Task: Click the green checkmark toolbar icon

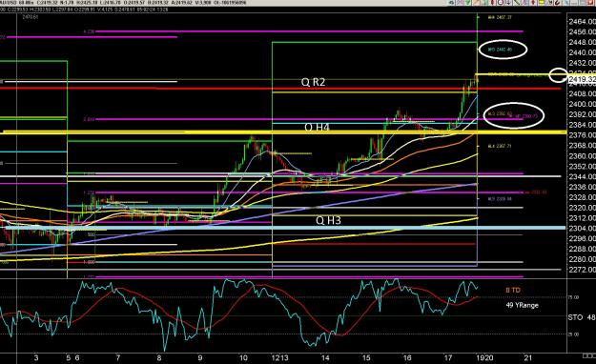Action: tap(468, 3)
